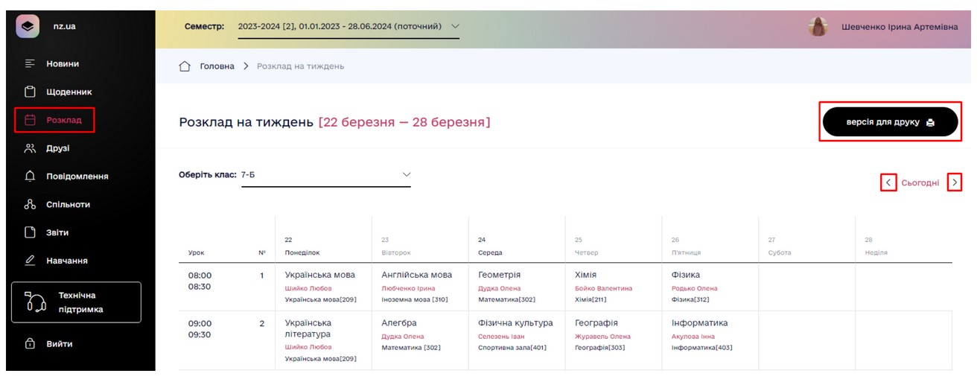Click Англійська мова lesson

pos(417,275)
